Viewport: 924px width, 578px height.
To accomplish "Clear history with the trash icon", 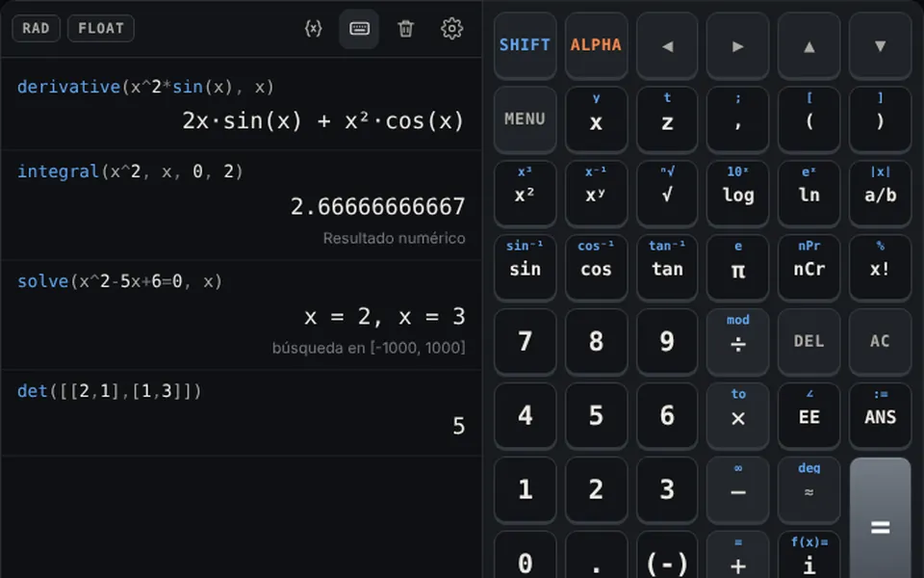I will (405, 28).
